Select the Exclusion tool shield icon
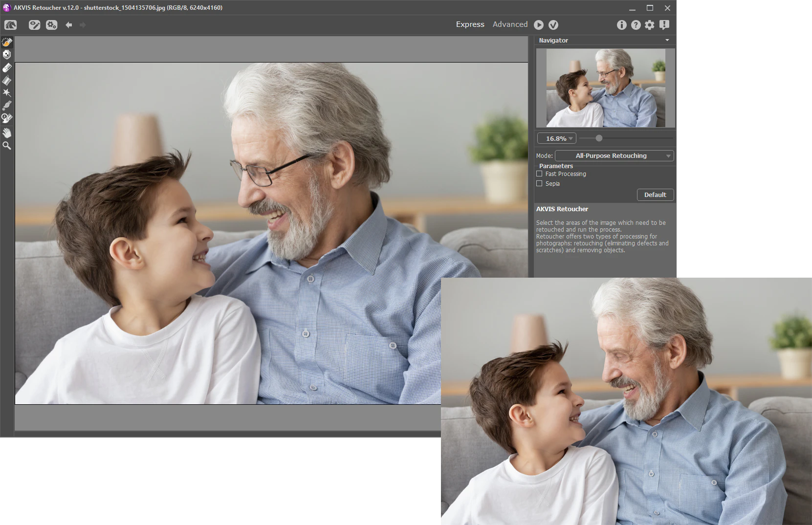This screenshot has height=525, width=812. coord(7,54)
